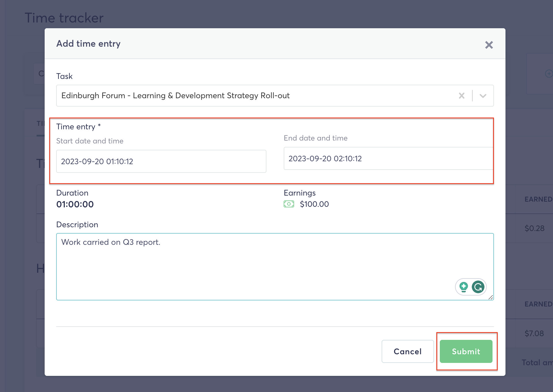This screenshot has width=553, height=392.
Task: Open the Grammarly G icon
Action: (x=478, y=287)
